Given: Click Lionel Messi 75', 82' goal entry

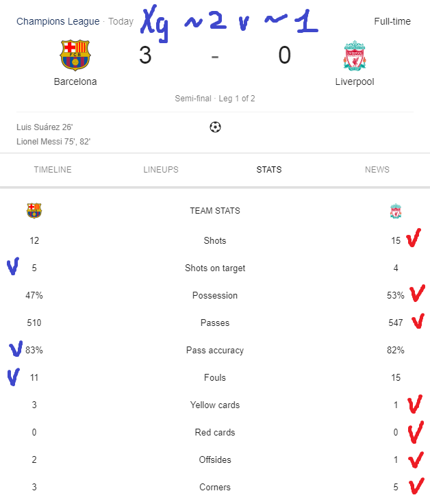Looking at the screenshot, I should tap(53, 142).
